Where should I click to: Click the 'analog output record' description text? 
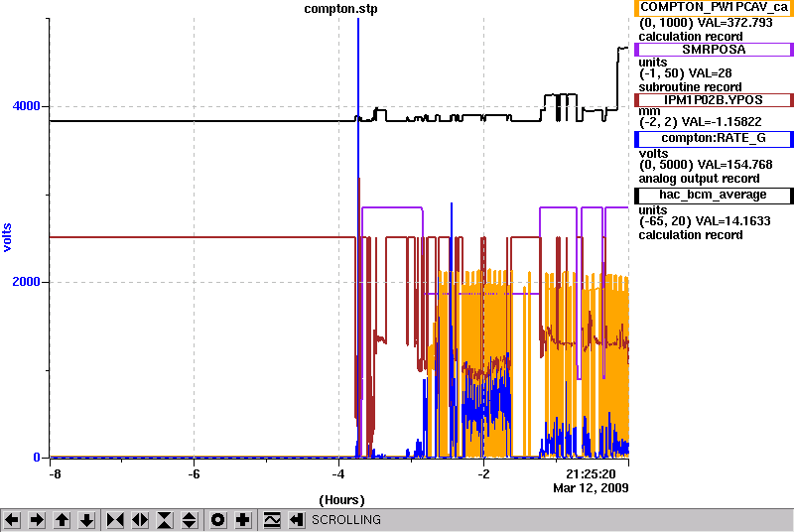[x=699, y=179]
